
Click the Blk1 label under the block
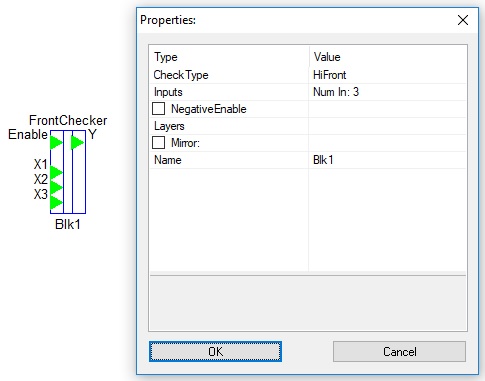(x=68, y=224)
